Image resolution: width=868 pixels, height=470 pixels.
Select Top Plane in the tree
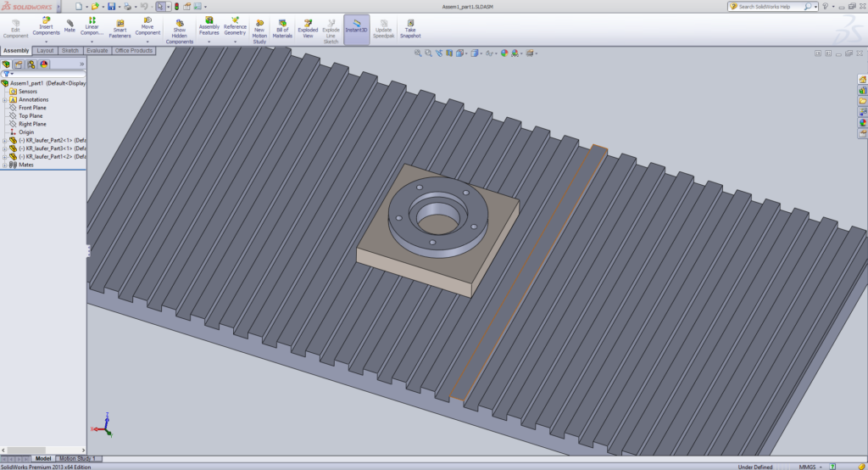31,116
